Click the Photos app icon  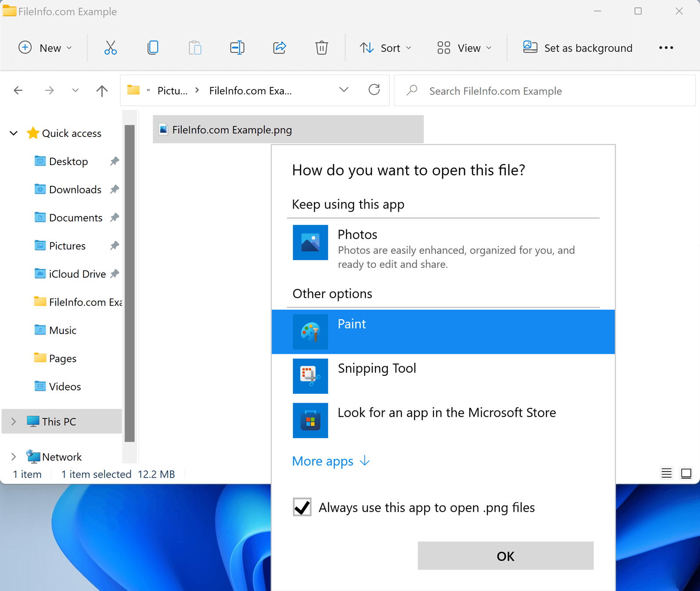310,242
